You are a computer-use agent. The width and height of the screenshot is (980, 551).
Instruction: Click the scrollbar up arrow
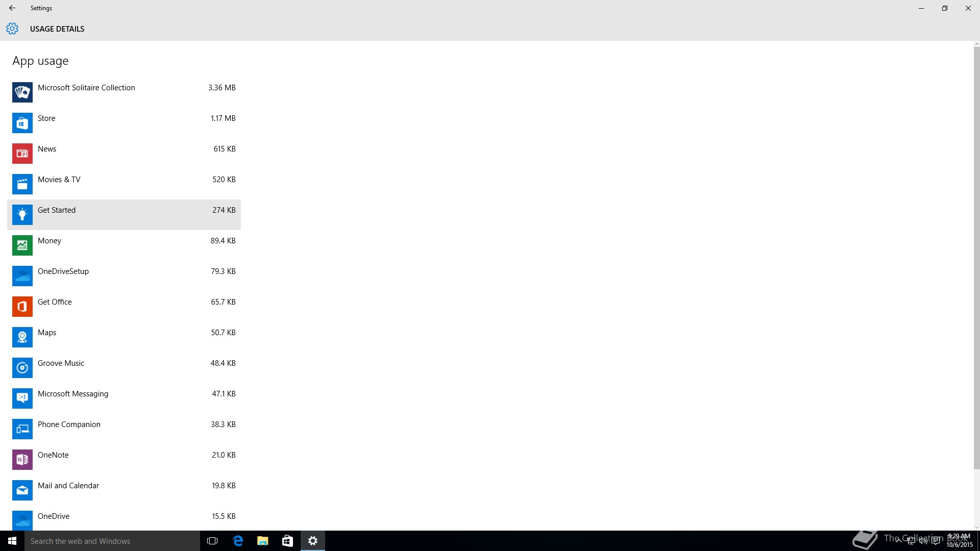976,44
